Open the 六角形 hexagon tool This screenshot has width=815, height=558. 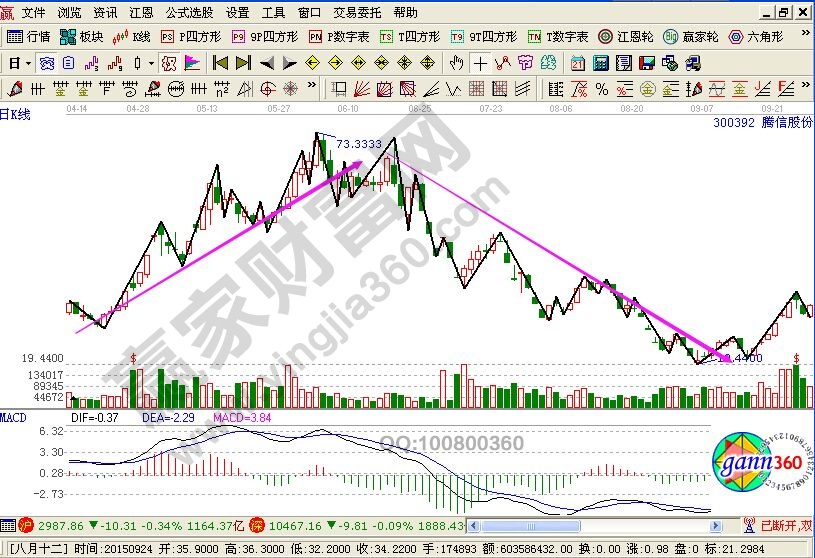(x=761, y=36)
